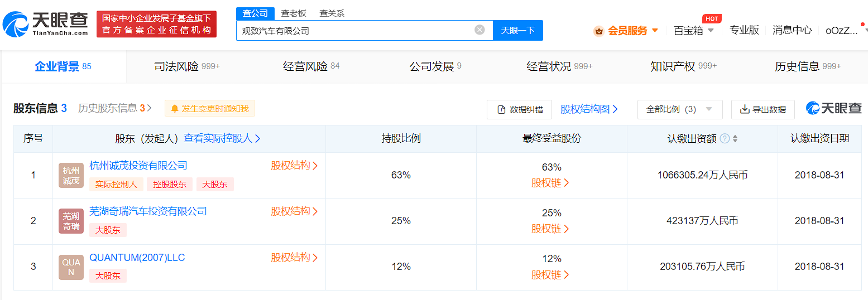Open 股权结构 for 芜湖奇瑞汽车投资有限公司
868x300 pixels.
tap(294, 211)
